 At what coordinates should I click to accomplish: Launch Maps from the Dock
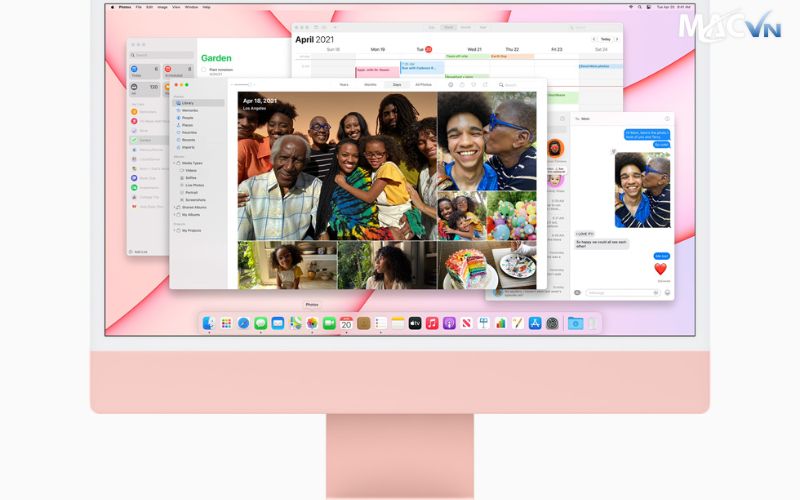(295, 323)
